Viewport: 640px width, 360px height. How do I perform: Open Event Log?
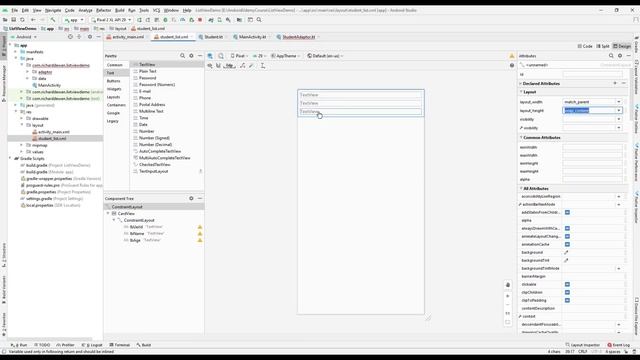619,345
